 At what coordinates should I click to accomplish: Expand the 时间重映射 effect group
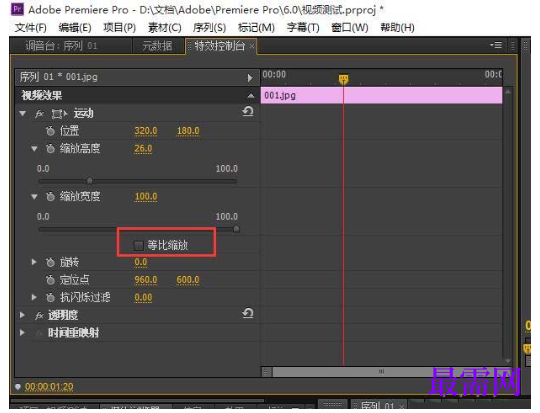tap(22, 333)
